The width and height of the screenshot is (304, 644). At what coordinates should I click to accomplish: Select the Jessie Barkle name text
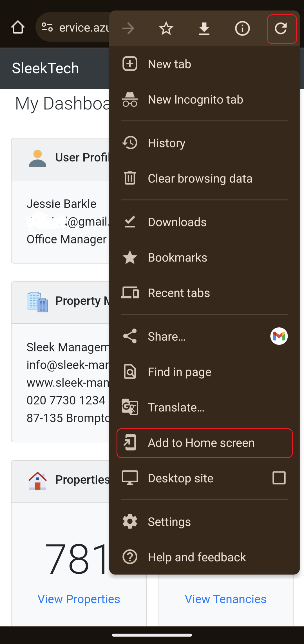[x=61, y=204]
